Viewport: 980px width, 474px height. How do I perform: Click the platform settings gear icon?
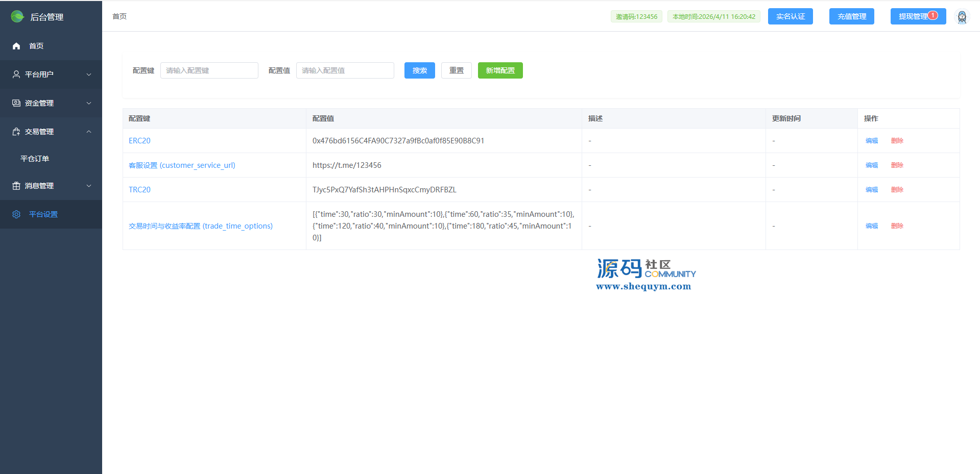16,214
